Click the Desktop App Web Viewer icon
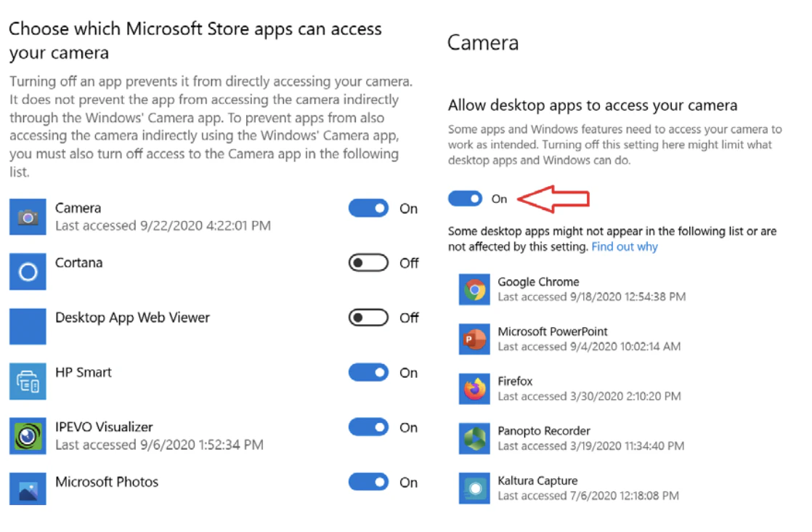Screen dimensions: 812x532 (28, 326)
